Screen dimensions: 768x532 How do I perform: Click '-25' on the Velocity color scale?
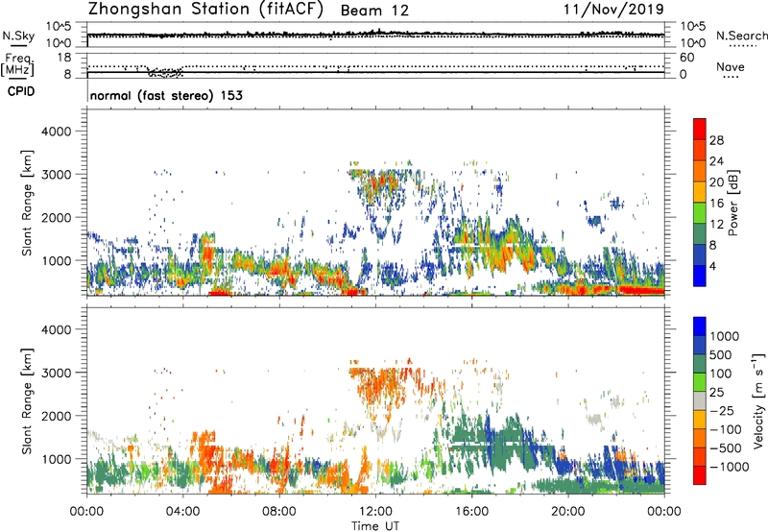click(x=722, y=411)
